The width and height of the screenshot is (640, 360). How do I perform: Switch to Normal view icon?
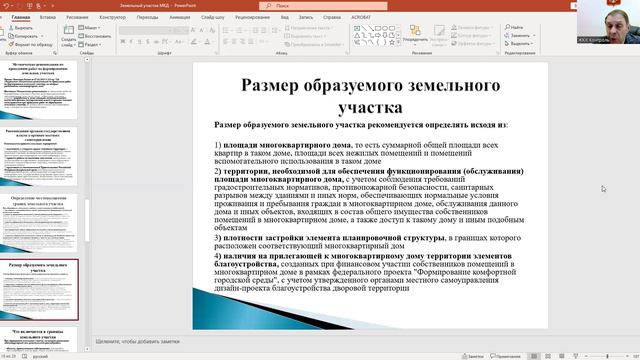tap(533, 356)
